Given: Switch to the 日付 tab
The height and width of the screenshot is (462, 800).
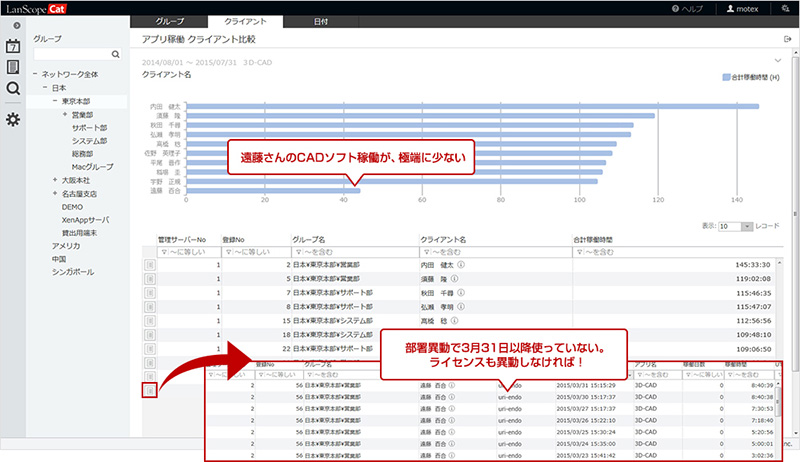Looking at the screenshot, I should tap(321, 21).
